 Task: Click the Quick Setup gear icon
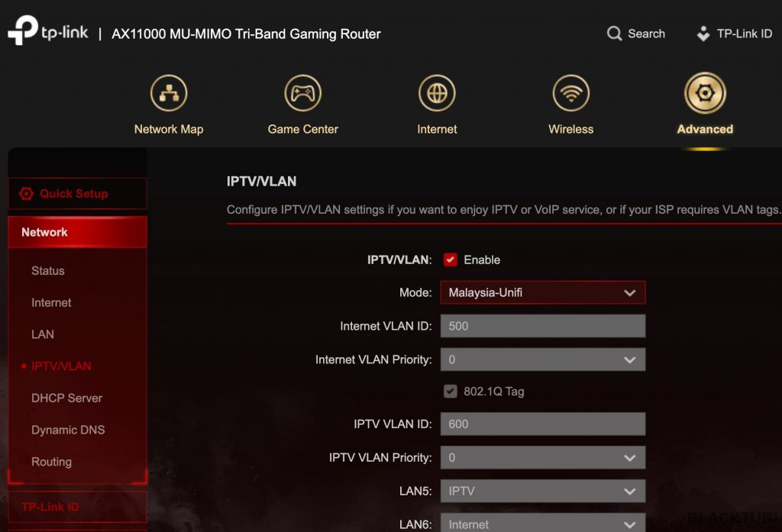pos(27,193)
